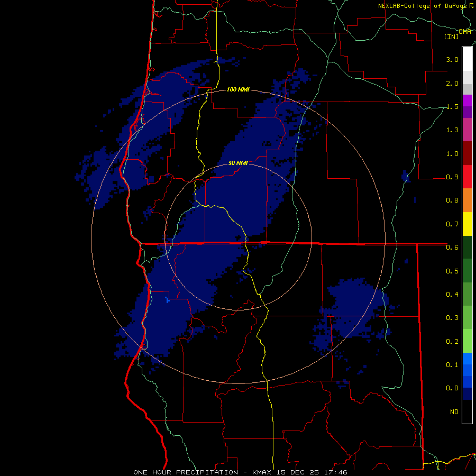Screen dimensions: 476x476
Task: Click the ND legend label
Action: click(454, 411)
